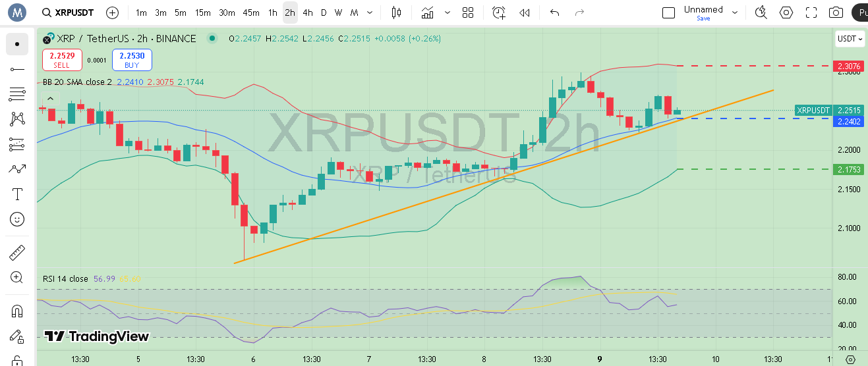Toggle lock all drawing tools
This screenshot has width=868, height=366.
(17, 359)
